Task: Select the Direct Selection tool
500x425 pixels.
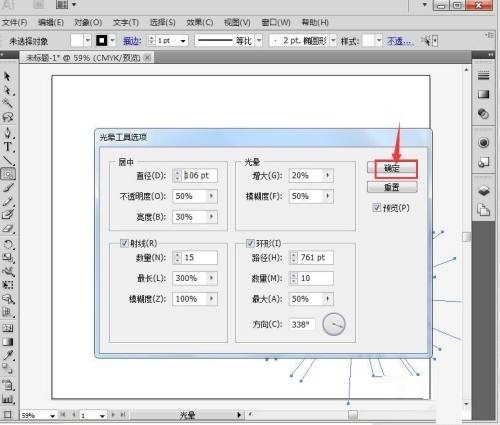Action: [7, 90]
